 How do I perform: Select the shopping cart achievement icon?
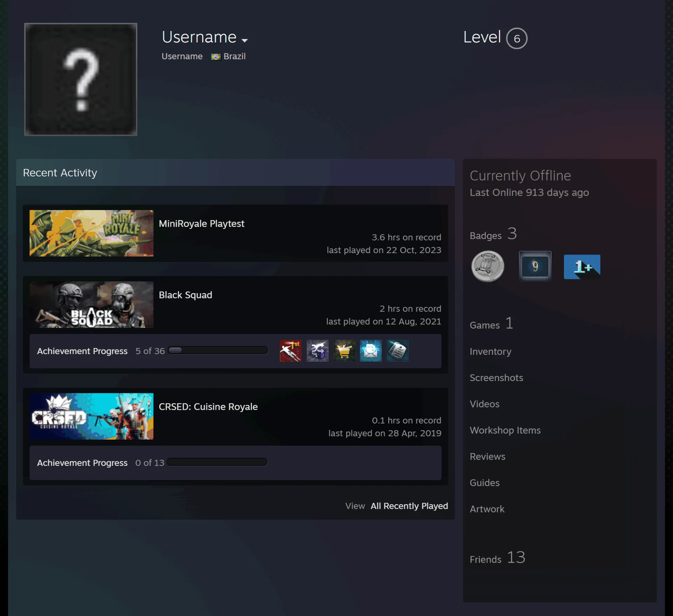coord(344,351)
